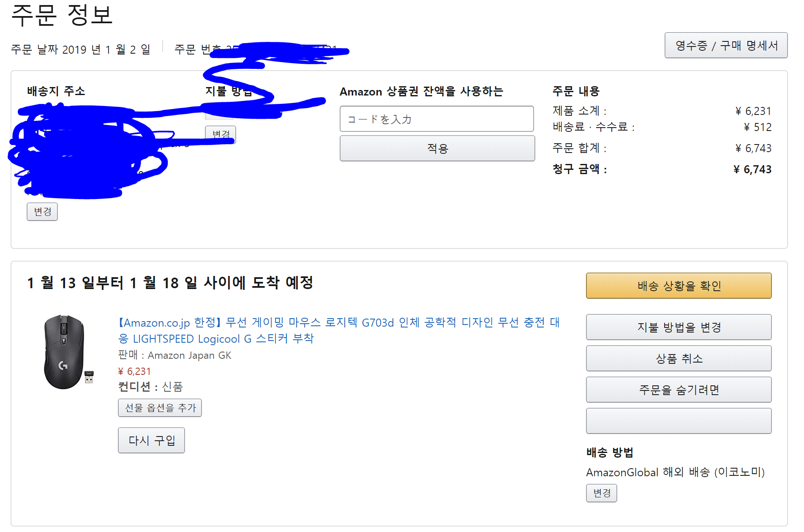Viewport: 804px width, 532px height.
Task: Click 선물 옵션을 추가 button
Action: pos(160,408)
